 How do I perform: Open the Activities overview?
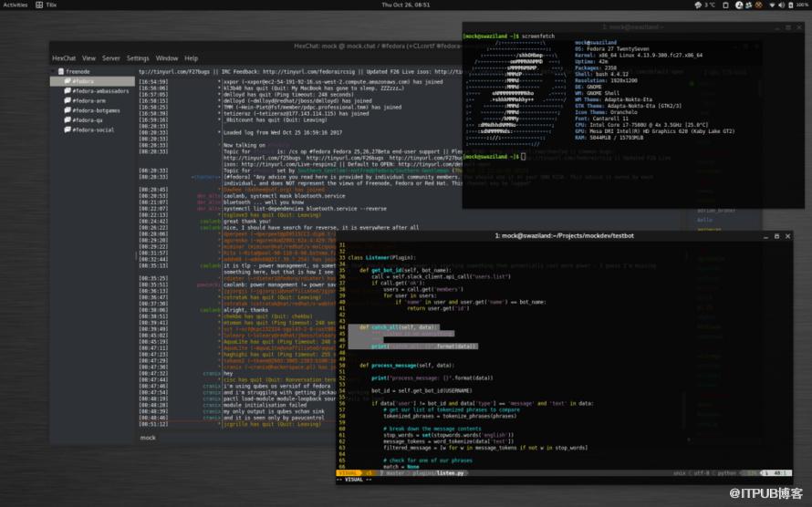pos(15,5)
